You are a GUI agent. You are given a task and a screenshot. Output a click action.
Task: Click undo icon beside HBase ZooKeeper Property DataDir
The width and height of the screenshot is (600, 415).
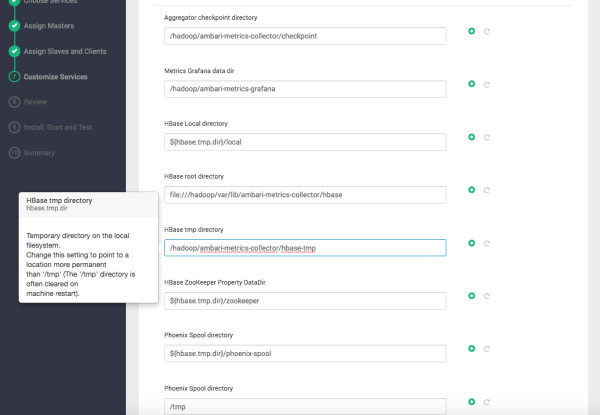tap(486, 295)
